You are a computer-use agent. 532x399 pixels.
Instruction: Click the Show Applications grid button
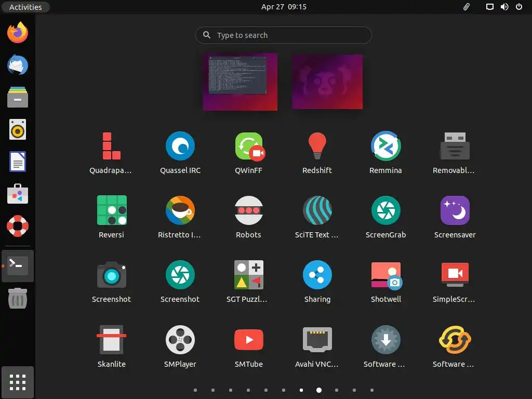pyautogui.click(x=18, y=382)
